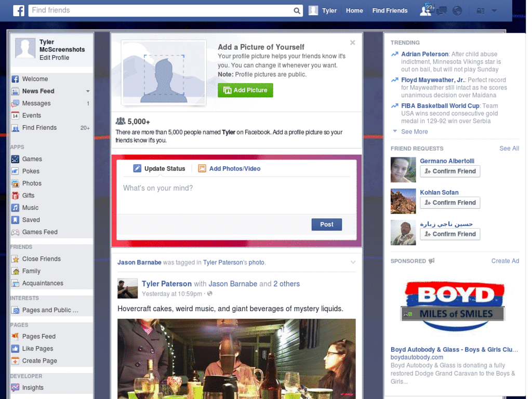Click the Yesterday at 10:59pm timestamp
The width and height of the screenshot is (532, 399).
(171, 294)
